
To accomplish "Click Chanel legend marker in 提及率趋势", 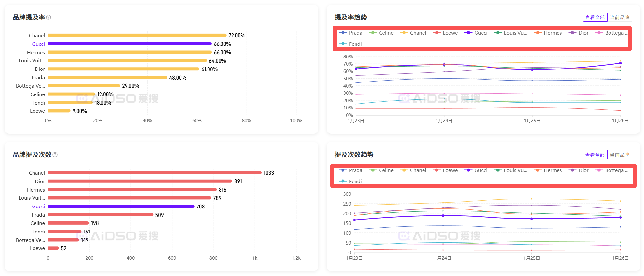I will (404, 33).
